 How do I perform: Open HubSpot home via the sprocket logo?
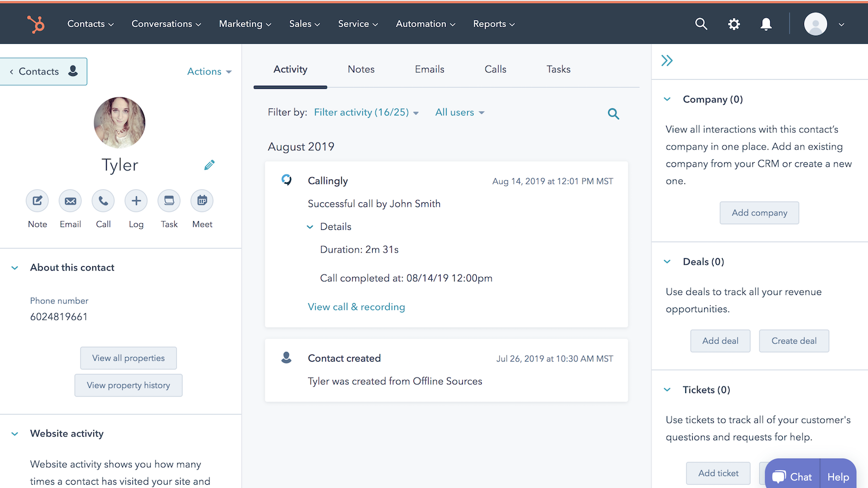pos(34,23)
